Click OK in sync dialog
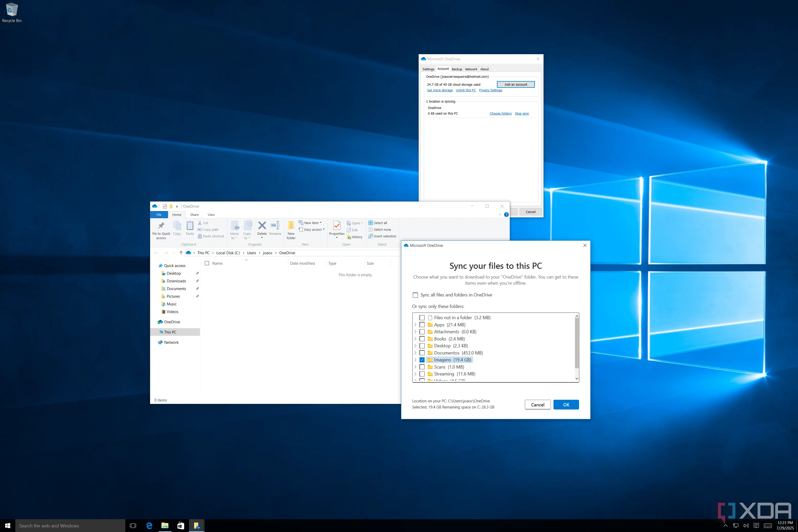Viewport: 798px width, 532px height. pos(566,405)
